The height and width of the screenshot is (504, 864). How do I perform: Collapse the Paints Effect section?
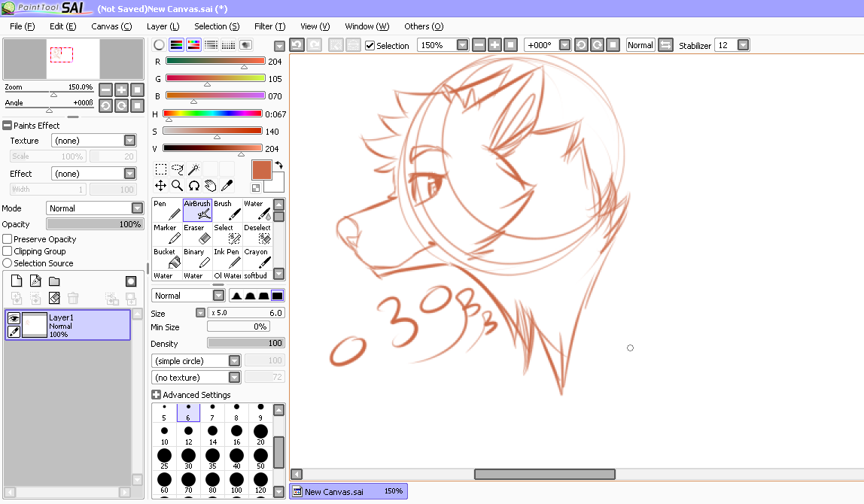(x=8, y=126)
